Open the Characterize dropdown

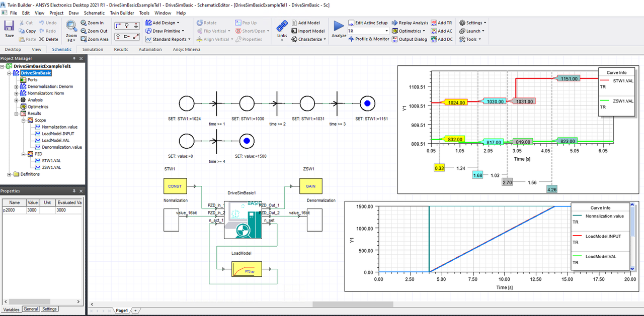308,39
